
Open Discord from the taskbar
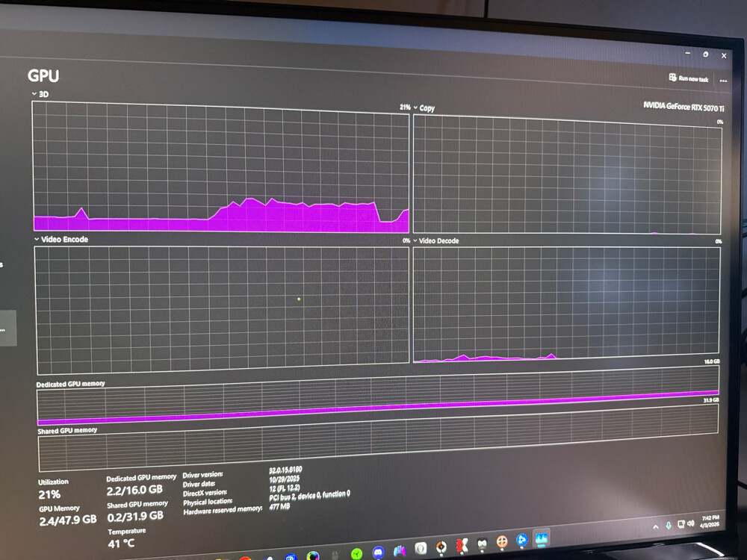(x=378, y=552)
